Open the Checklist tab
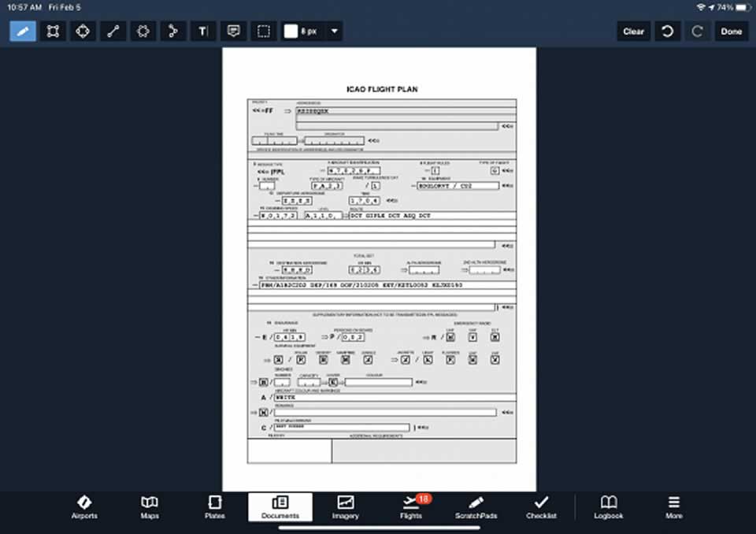This screenshot has width=756, height=534. click(x=541, y=507)
